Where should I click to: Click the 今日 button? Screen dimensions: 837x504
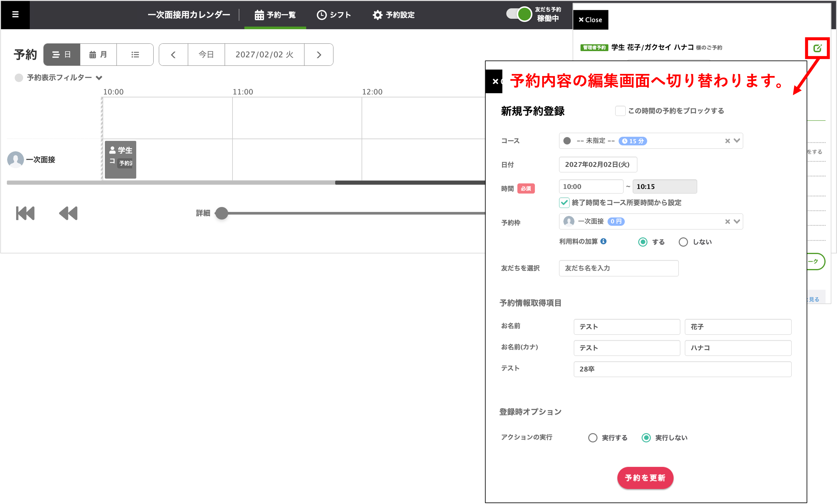[x=206, y=55]
